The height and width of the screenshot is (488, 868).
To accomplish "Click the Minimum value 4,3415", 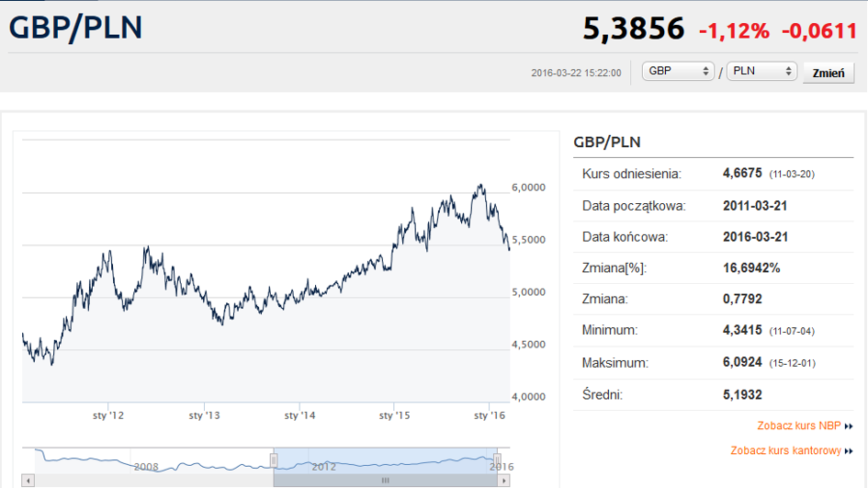I will point(742,330).
